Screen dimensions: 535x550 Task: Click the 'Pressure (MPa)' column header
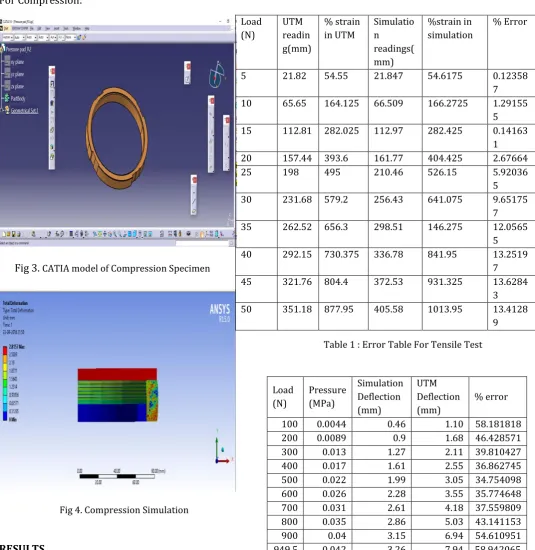(x=327, y=397)
